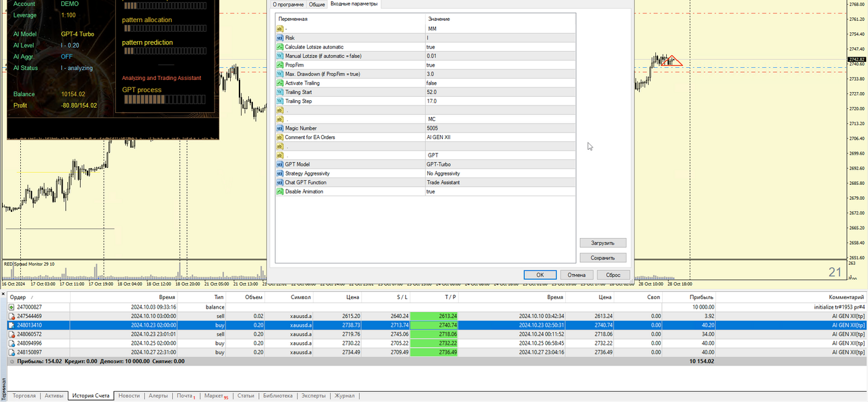Click the pattern prediction progress bar

(166, 52)
